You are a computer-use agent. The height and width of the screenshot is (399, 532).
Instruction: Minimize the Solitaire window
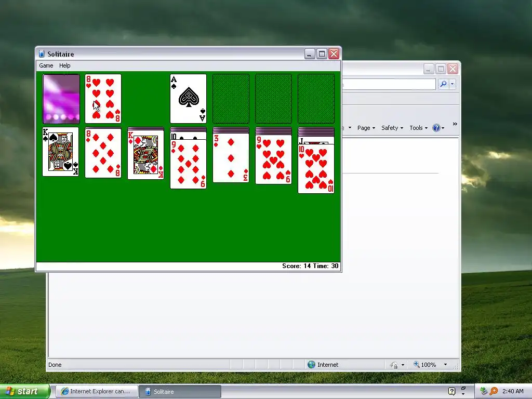310,54
